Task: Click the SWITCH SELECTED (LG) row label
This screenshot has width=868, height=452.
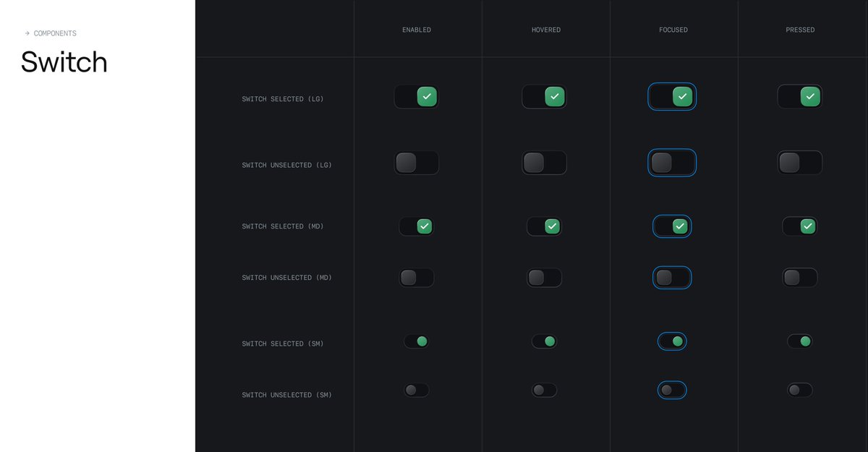Action: point(283,99)
